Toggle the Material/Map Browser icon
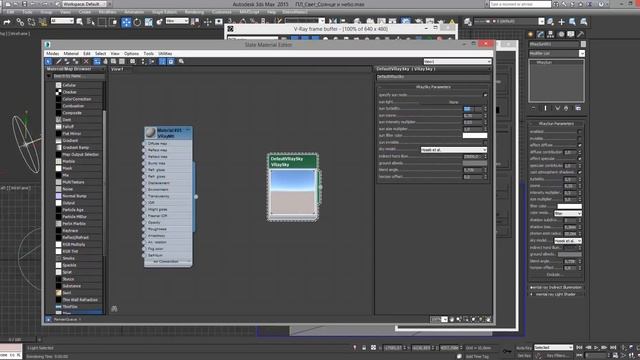This screenshot has width=640, height=360. pyautogui.click(x=162, y=62)
